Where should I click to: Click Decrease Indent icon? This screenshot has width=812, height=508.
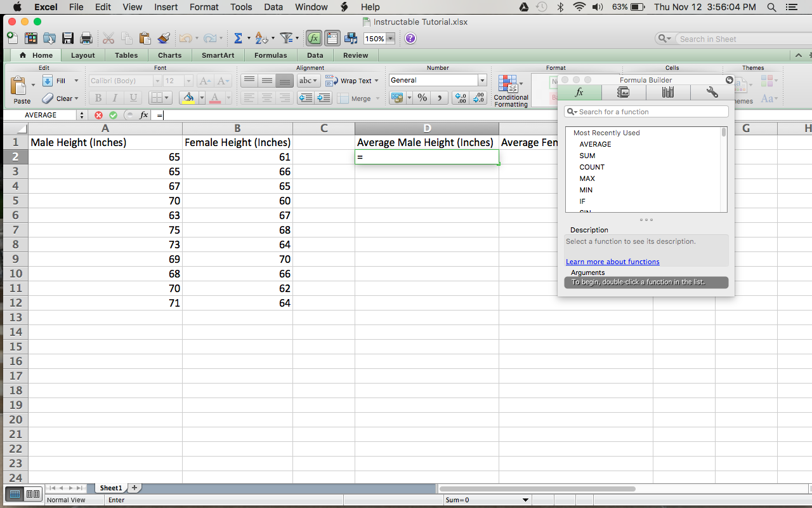306,98
